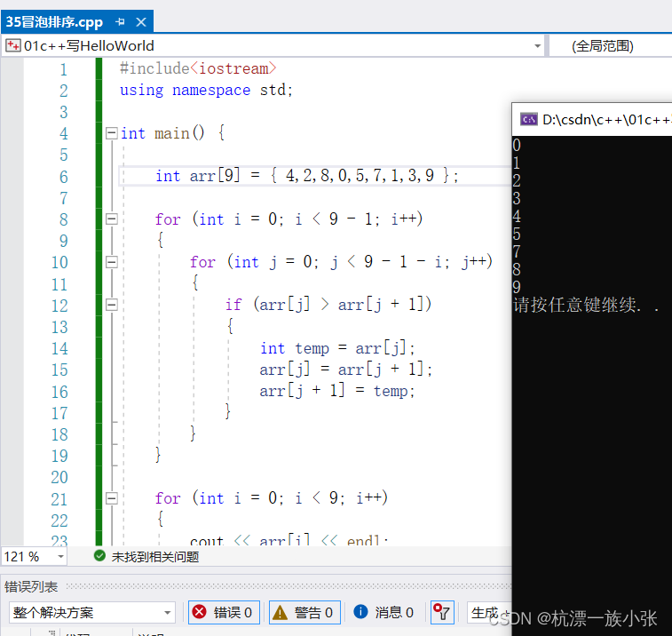Click the green no-issues check icon
Image resolution: width=672 pixels, height=636 pixels.
[x=99, y=556]
